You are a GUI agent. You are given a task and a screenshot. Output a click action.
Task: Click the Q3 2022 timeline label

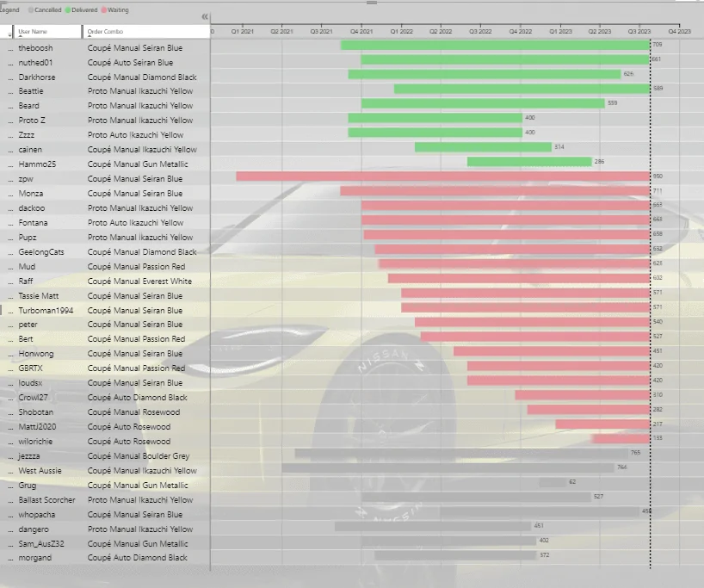click(480, 32)
